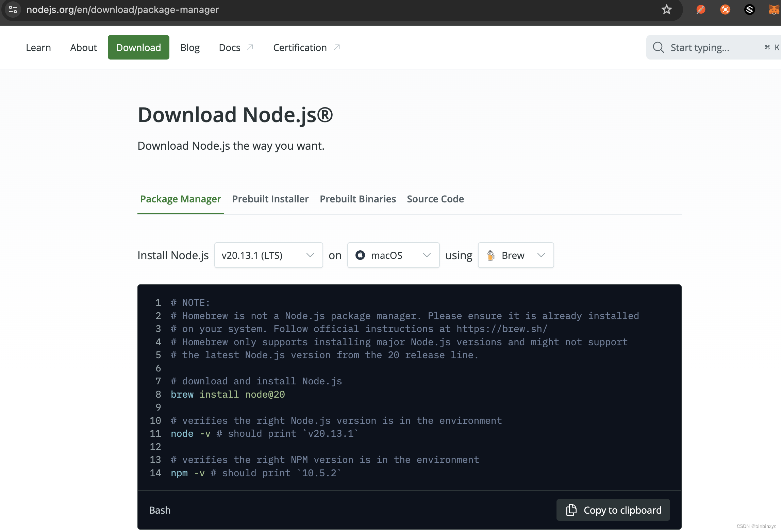781x532 pixels.
Task: Click the https://brew.sh/ comment line
Action: click(359, 329)
